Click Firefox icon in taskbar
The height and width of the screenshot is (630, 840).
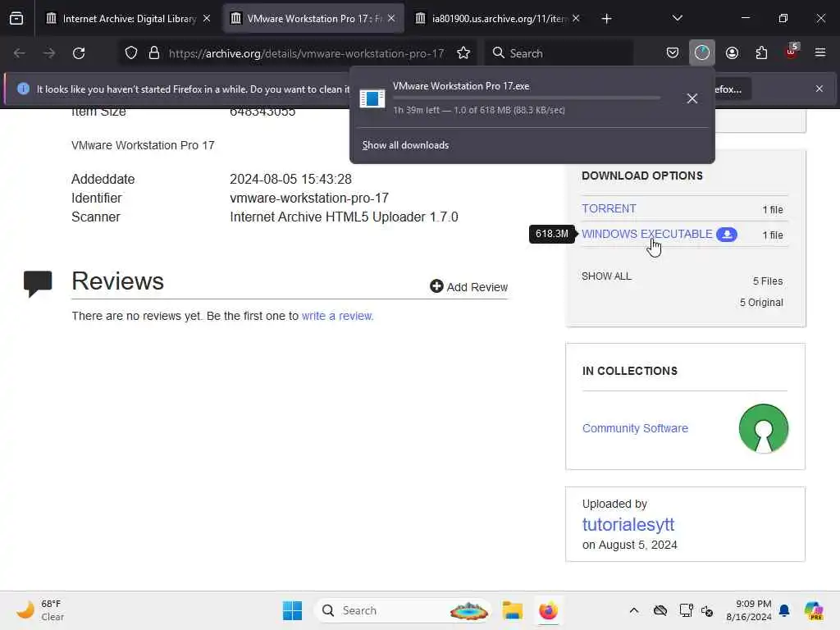coord(548,610)
